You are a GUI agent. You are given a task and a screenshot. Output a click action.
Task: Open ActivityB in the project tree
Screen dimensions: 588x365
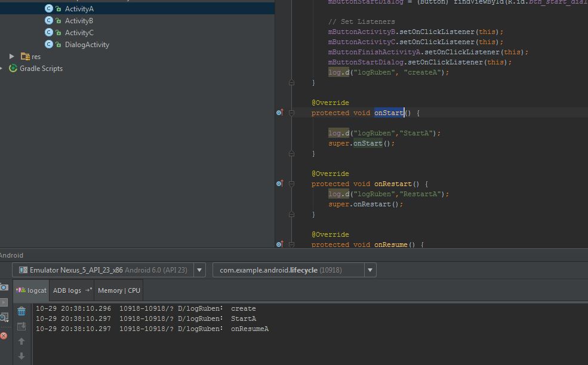click(x=79, y=21)
